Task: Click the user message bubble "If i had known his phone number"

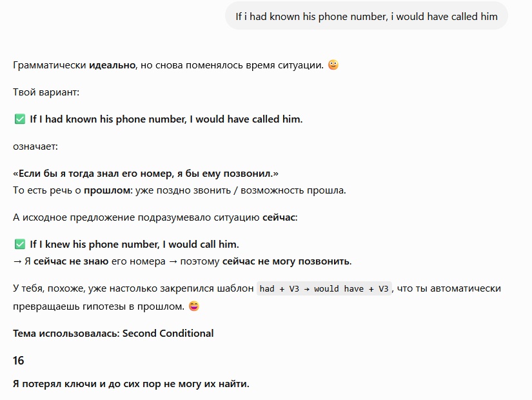Action: [366, 16]
